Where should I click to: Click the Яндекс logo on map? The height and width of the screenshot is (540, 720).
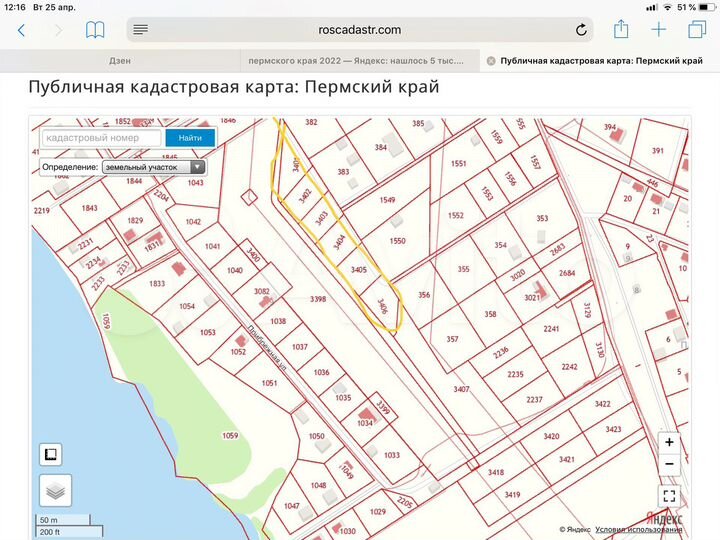(x=664, y=519)
